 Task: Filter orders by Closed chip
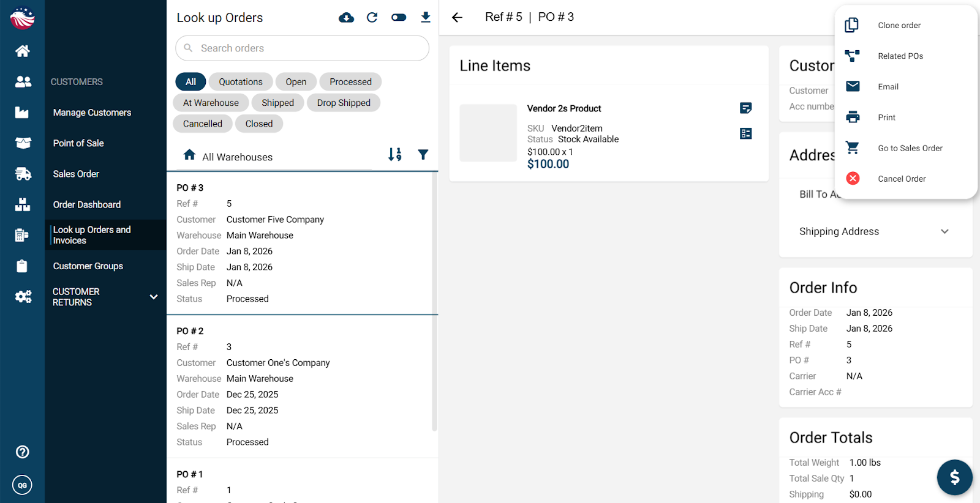(x=259, y=124)
